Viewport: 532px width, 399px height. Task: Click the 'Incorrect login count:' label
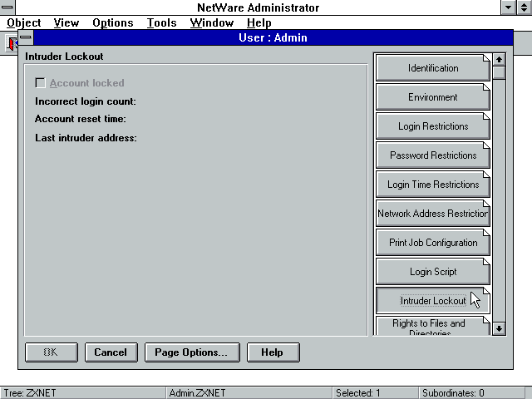click(85, 101)
